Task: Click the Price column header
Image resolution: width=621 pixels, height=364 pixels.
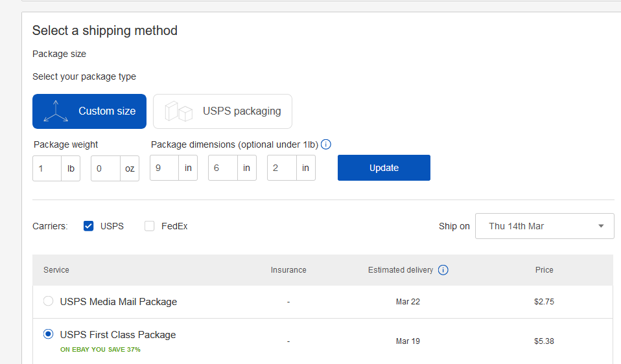Action: [544, 270]
